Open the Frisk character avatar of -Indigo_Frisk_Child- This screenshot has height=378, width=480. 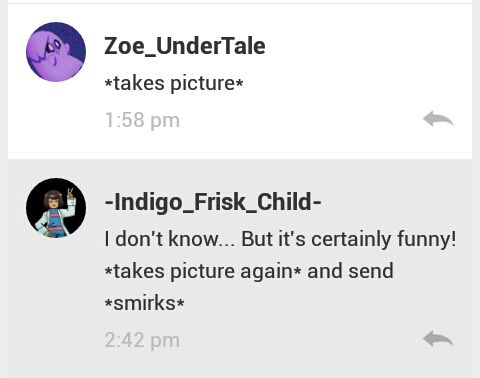tap(56, 208)
